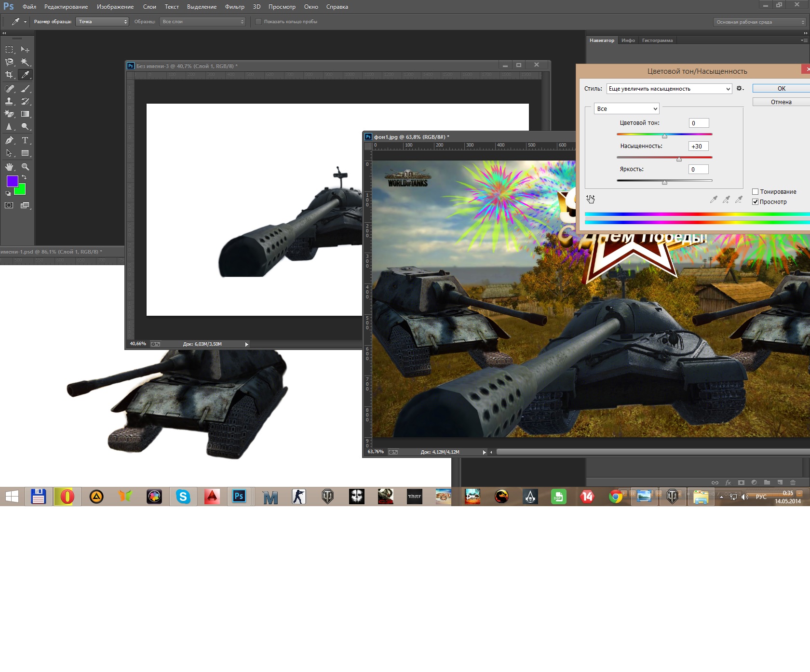Click the link layers icon
Screen dimensions: 810x672
coord(715,483)
